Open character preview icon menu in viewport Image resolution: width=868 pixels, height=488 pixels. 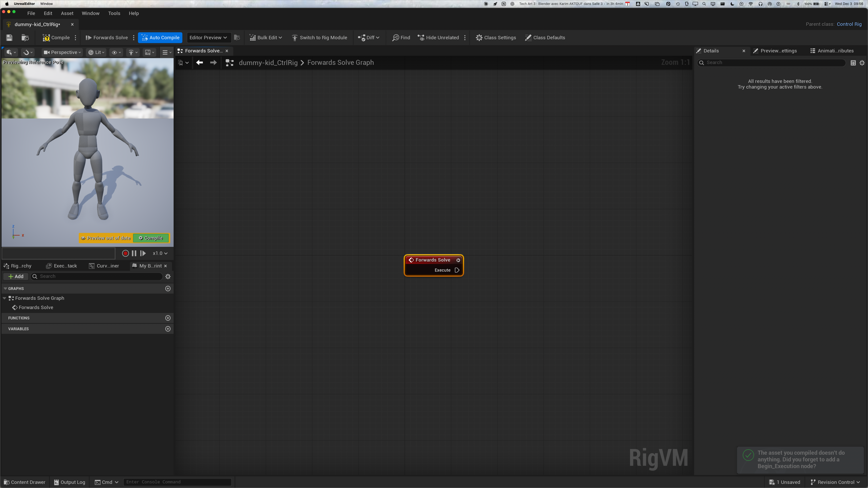tap(133, 53)
